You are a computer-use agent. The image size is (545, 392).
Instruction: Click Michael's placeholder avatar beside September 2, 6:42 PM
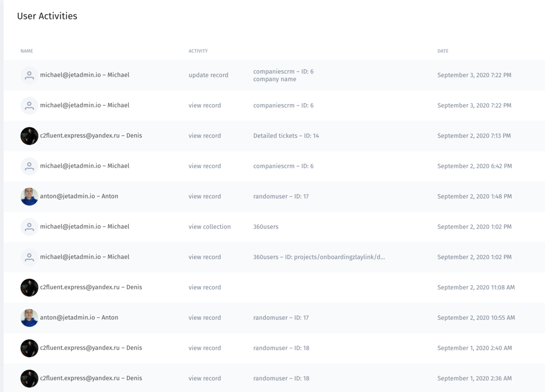point(29,166)
